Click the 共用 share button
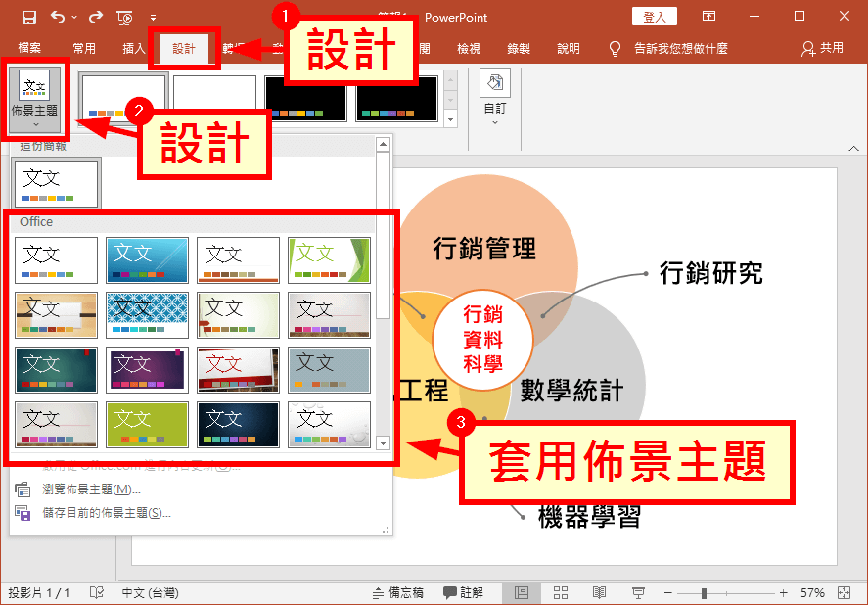This screenshot has width=868, height=605. pyautogui.click(x=823, y=48)
